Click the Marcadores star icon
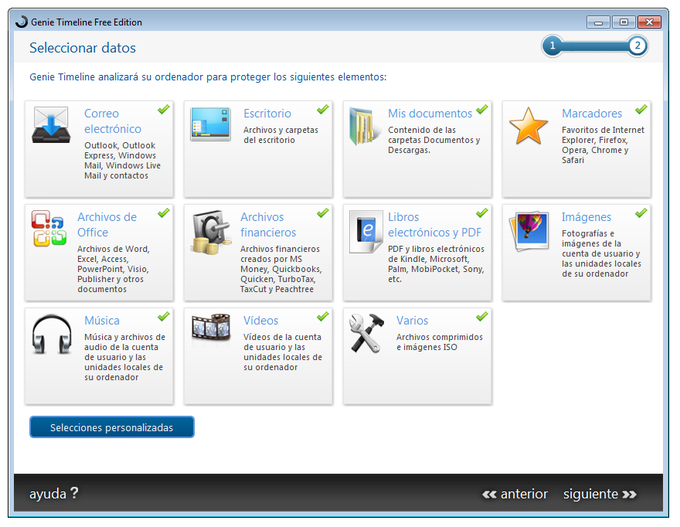The width and height of the screenshot is (680, 527). point(528,126)
